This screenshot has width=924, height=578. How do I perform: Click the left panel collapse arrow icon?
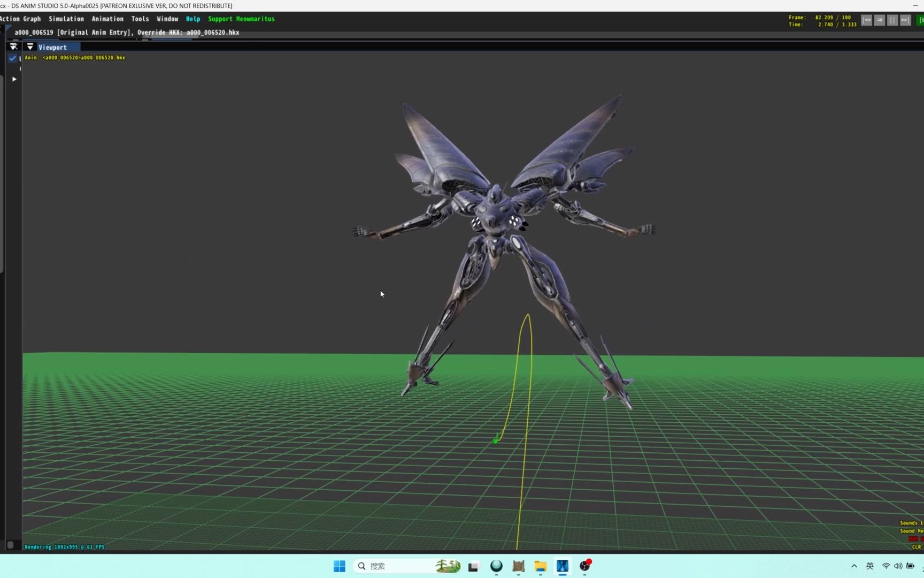point(14,47)
